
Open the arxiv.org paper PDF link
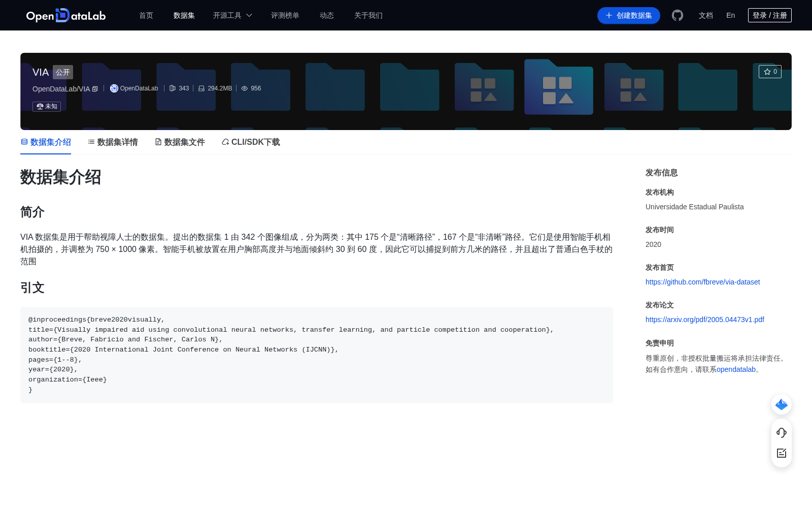(x=705, y=320)
